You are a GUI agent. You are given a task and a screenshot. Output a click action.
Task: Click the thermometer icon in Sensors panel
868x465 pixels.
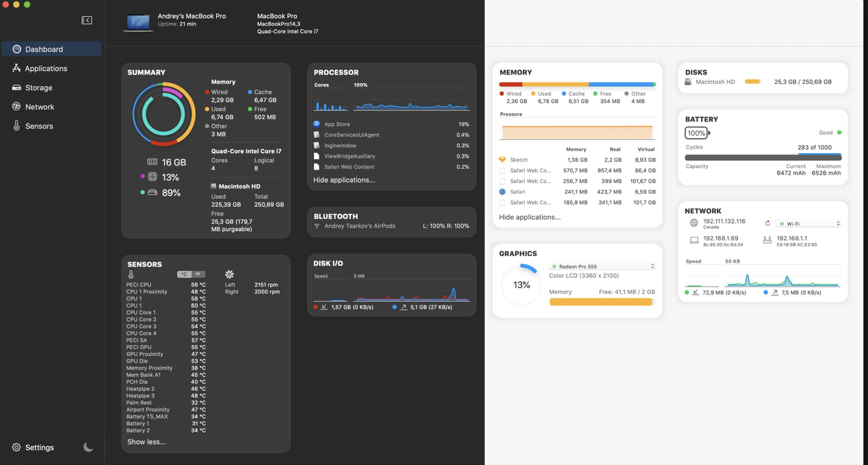[131, 274]
